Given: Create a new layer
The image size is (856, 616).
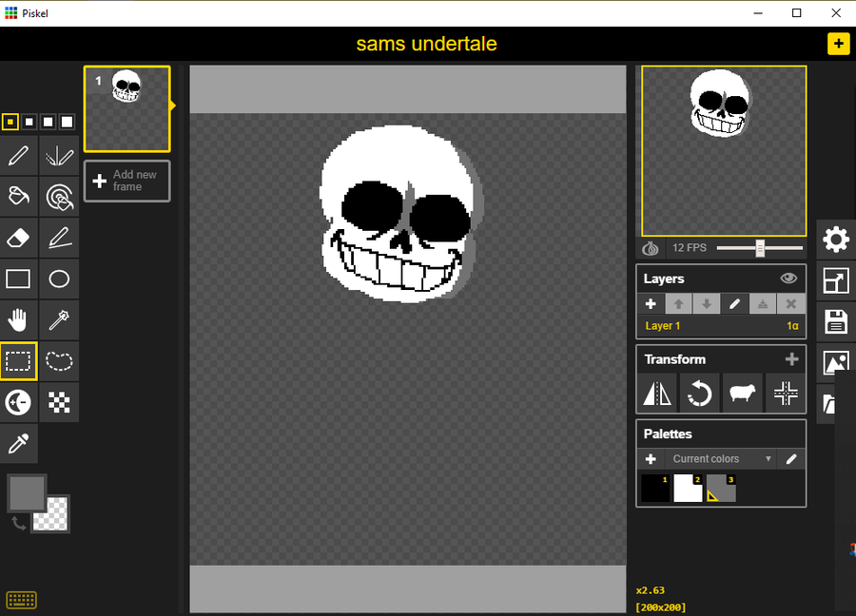Looking at the screenshot, I should pyautogui.click(x=651, y=304).
